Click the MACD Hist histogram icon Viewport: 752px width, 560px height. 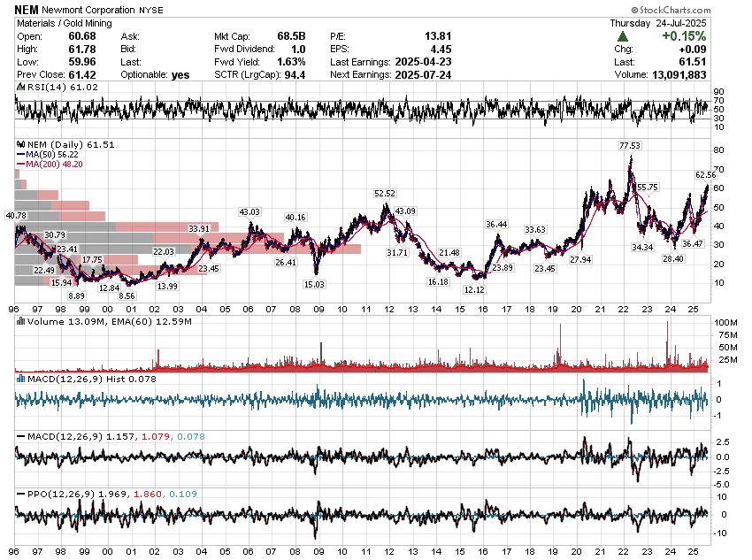[20, 379]
